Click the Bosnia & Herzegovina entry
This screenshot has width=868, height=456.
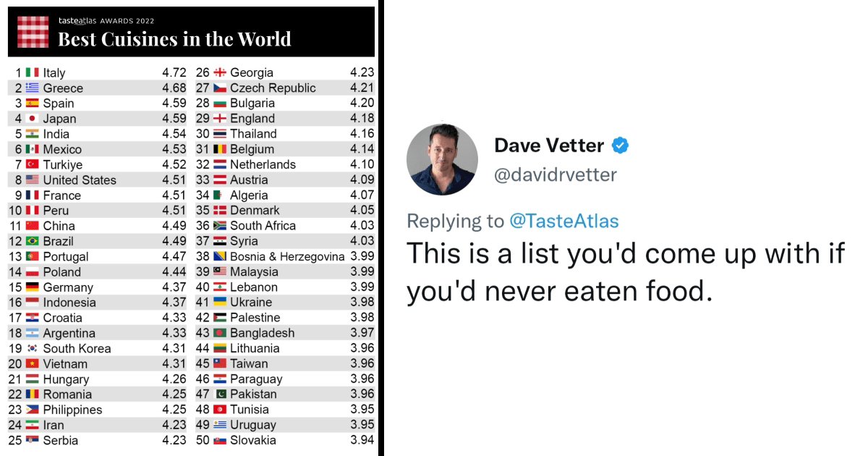tap(287, 256)
